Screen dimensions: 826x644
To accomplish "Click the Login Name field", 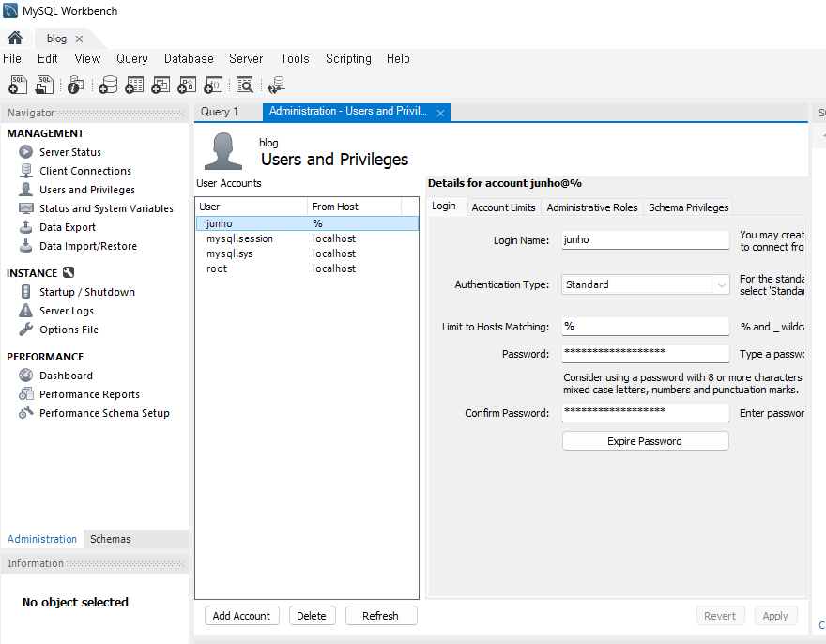I will [646, 239].
